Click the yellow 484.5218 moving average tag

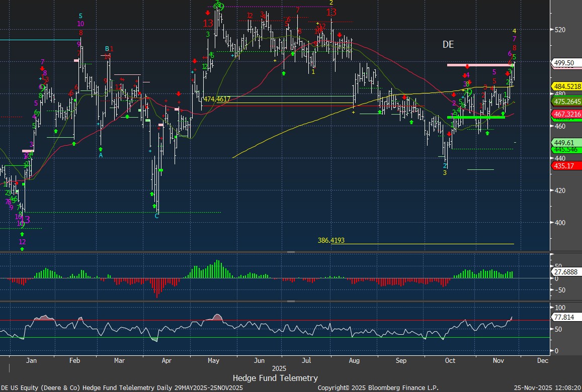click(566, 86)
